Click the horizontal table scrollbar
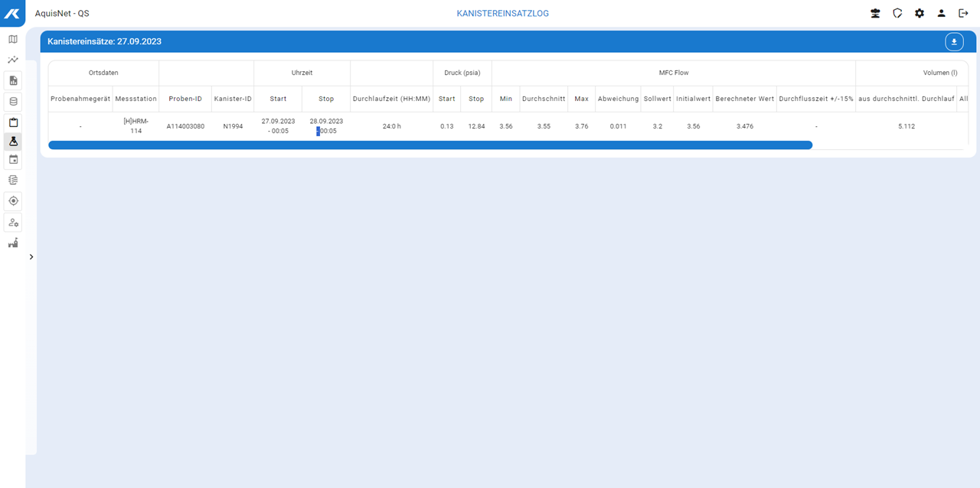The image size is (980, 488). click(x=430, y=145)
